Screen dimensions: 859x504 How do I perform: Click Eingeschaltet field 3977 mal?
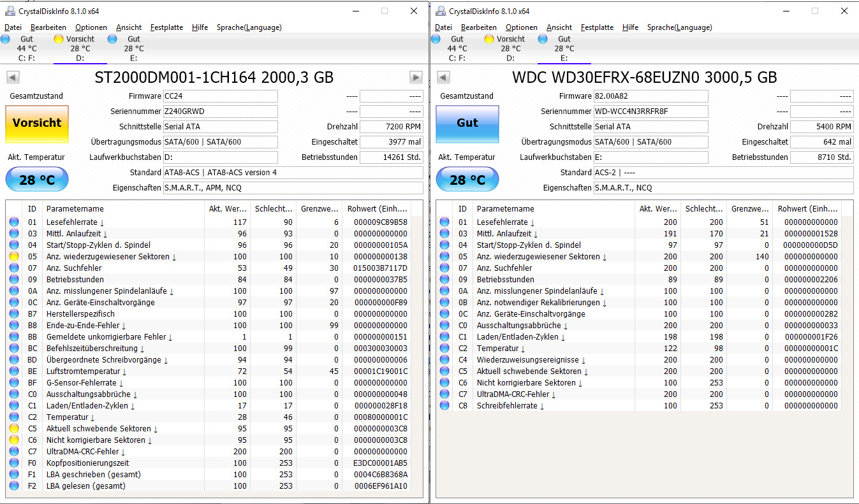[391, 142]
